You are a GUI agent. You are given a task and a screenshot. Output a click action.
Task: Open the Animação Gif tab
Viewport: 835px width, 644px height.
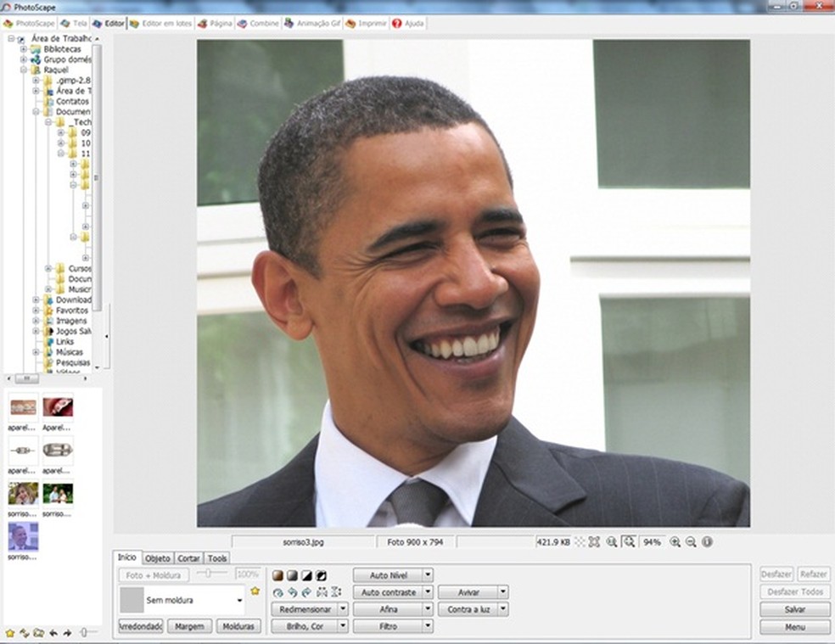click(312, 24)
